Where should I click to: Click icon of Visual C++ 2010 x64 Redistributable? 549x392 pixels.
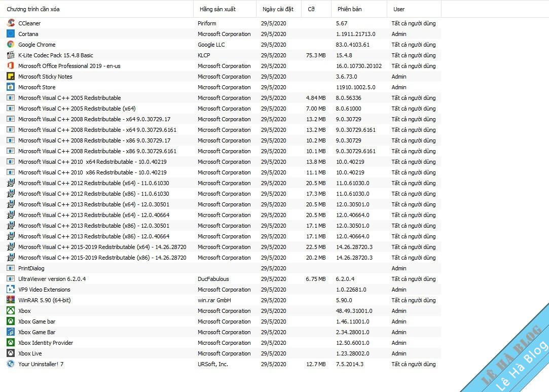11,161
